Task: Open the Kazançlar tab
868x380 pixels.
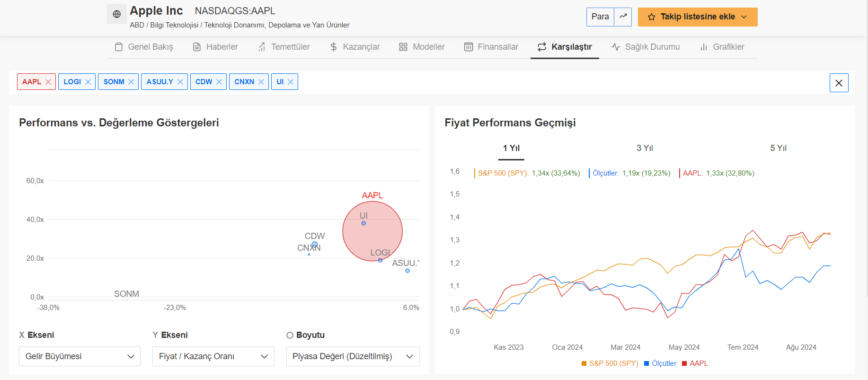Action: 355,47
